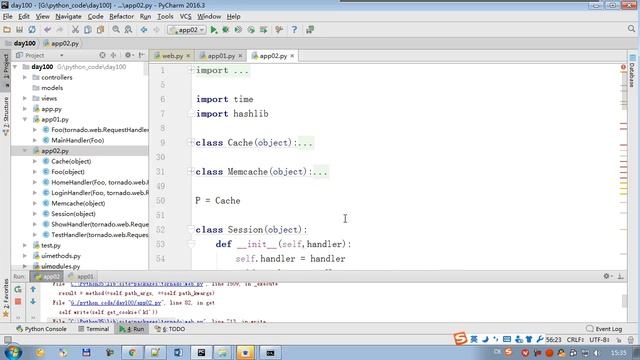640x360 pixels.
Task: Collapse the app01.py tree node
Action: 25,120
